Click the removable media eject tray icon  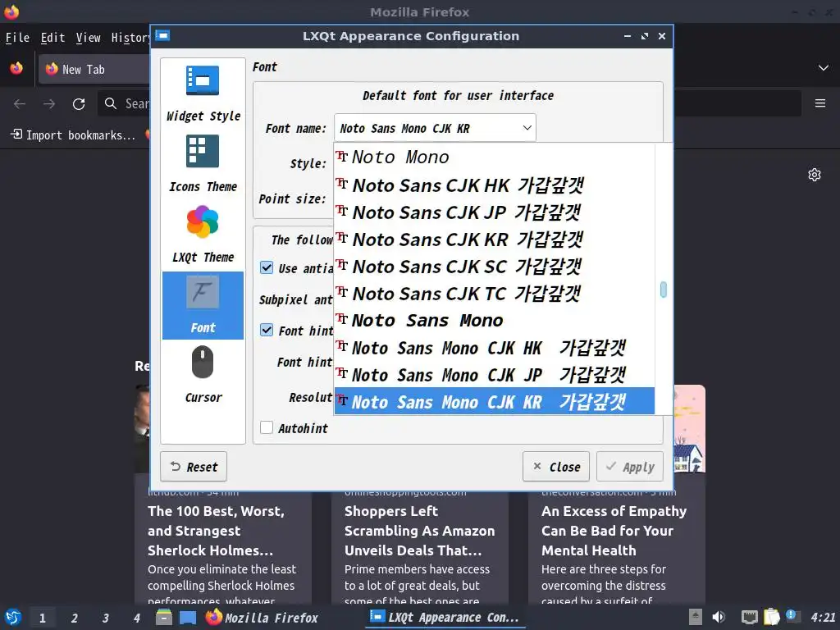coord(696,617)
